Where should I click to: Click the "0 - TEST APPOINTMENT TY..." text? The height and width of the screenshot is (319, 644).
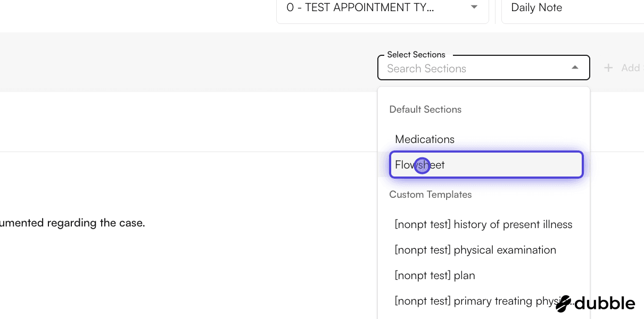click(360, 8)
